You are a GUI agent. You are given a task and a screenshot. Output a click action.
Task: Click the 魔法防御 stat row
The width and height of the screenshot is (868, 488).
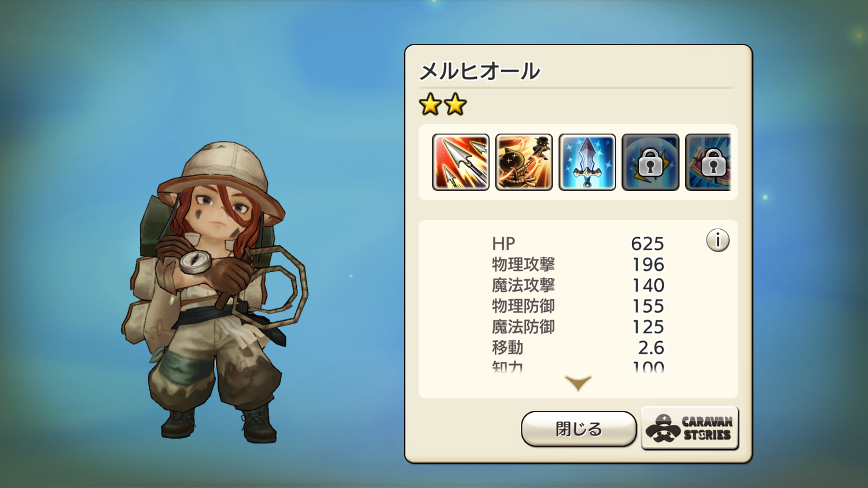578,327
